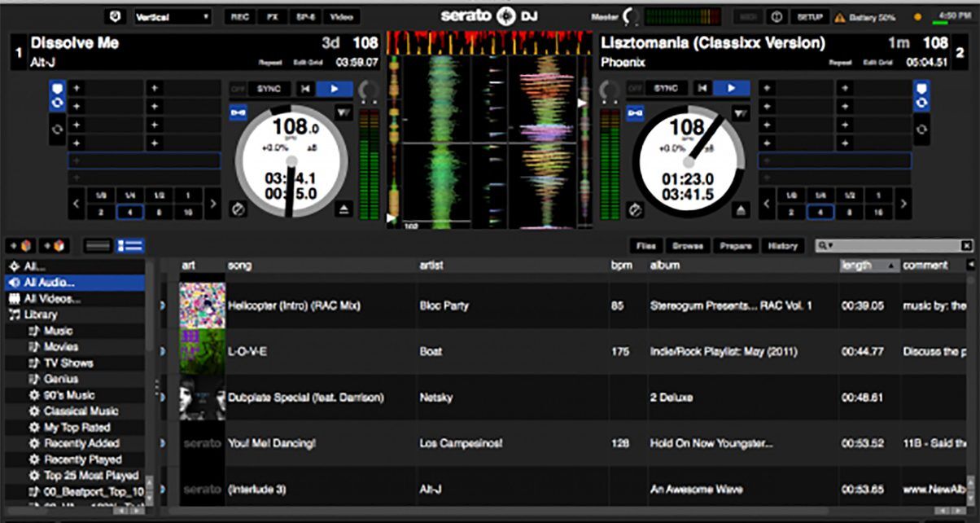Set 1/8 beat auto loop on deck 1
Image resolution: width=980 pixels, height=523 pixels.
click(x=100, y=196)
